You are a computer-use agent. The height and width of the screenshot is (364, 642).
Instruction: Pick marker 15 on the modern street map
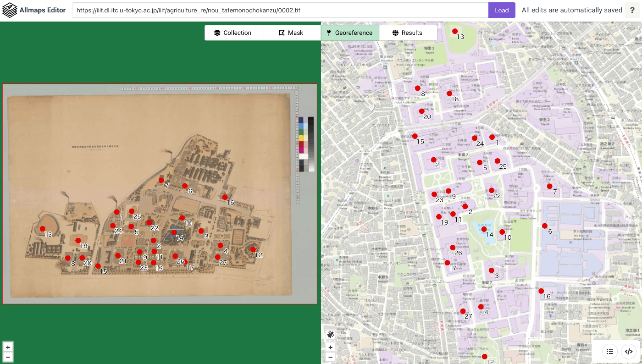pos(415,136)
